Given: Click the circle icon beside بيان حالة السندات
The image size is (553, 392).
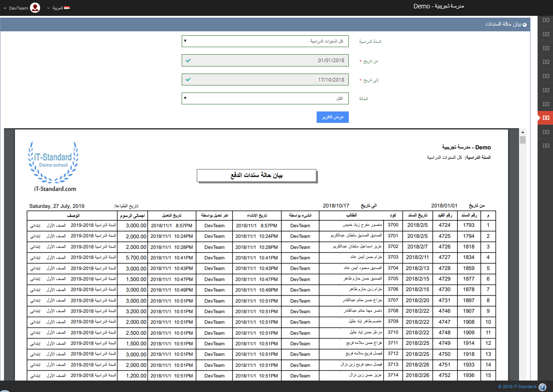Looking at the screenshot, I should 524,25.
